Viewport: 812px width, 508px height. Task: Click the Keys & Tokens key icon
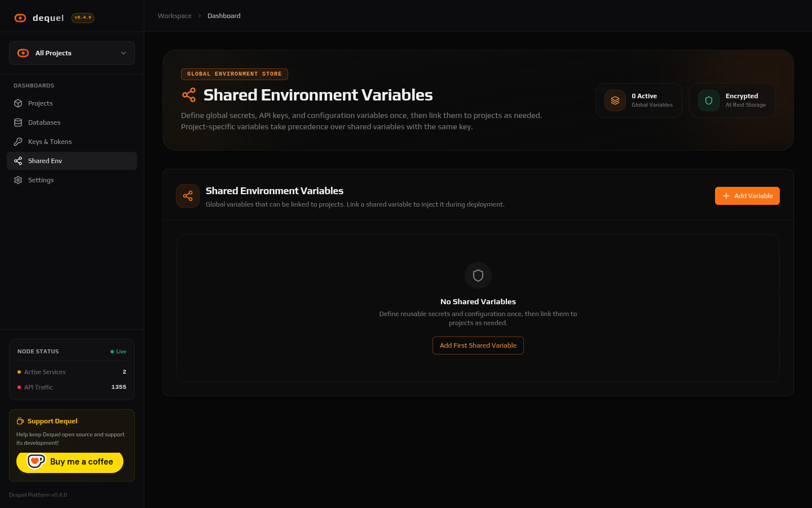pos(18,142)
